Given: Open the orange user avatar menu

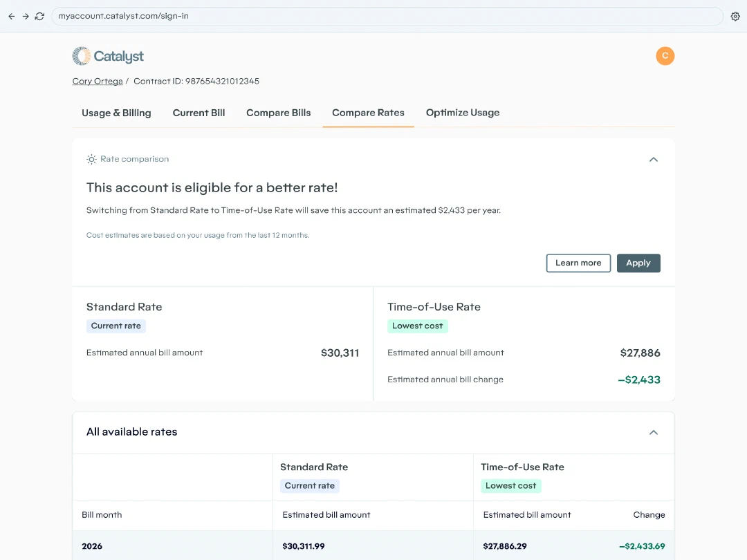Looking at the screenshot, I should coord(665,56).
